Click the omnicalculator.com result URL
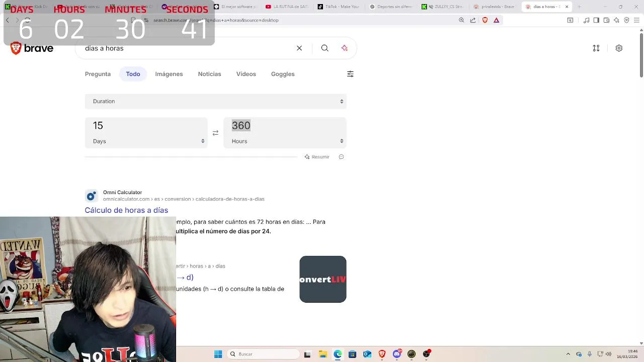Screen dimensions: 644x362 click(x=184, y=199)
